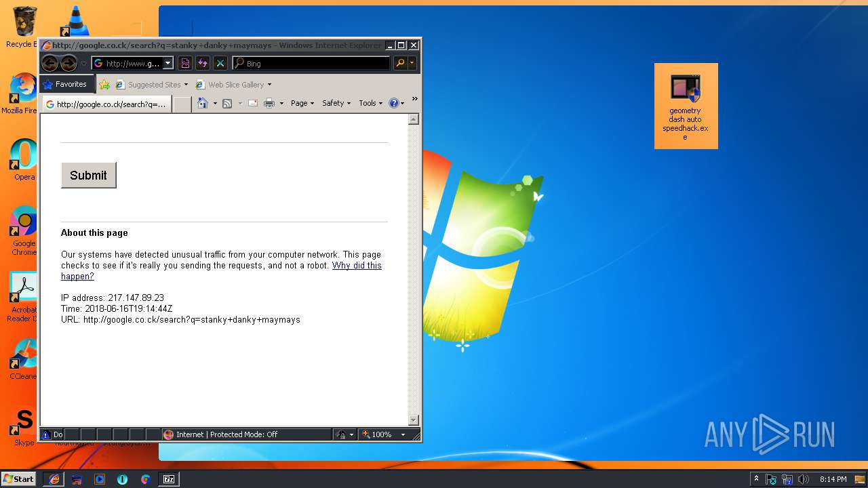Click the RSS Feeds icon

tap(227, 103)
